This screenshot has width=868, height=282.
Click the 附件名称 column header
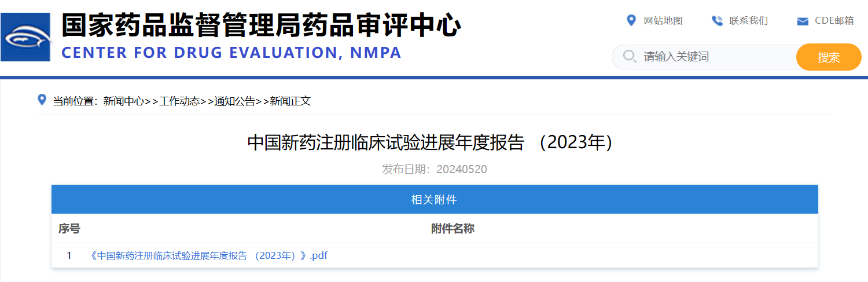[453, 229]
